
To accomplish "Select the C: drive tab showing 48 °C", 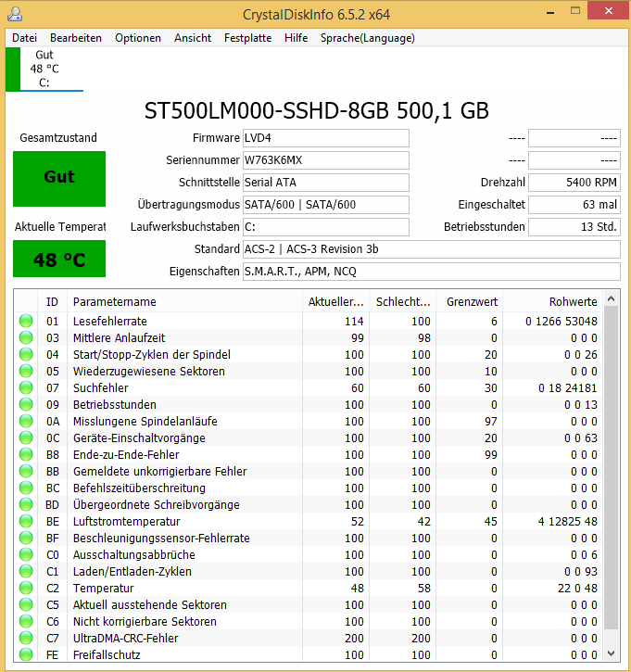I will click(x=44, y=69).
